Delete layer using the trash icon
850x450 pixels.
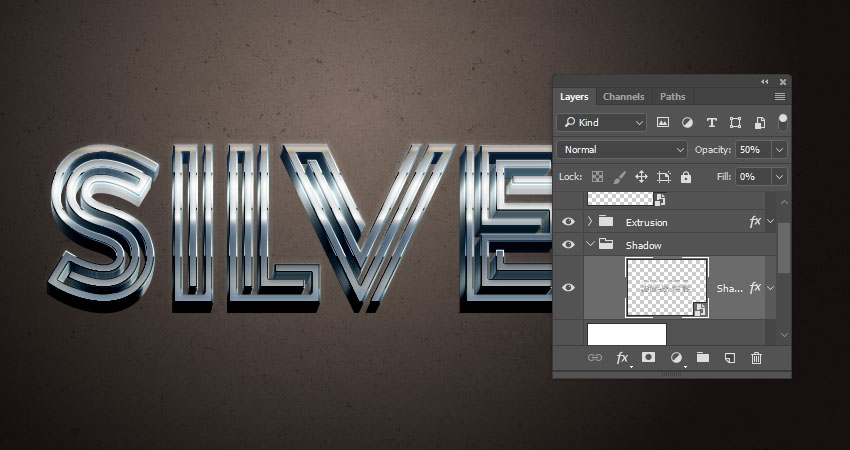(x=757, y=357)
